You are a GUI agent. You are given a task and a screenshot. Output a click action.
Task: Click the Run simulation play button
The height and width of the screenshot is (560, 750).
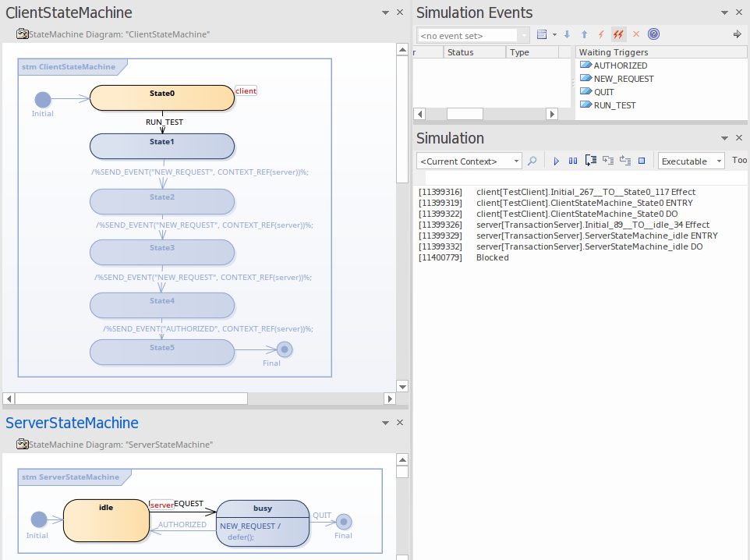point(557,161)
